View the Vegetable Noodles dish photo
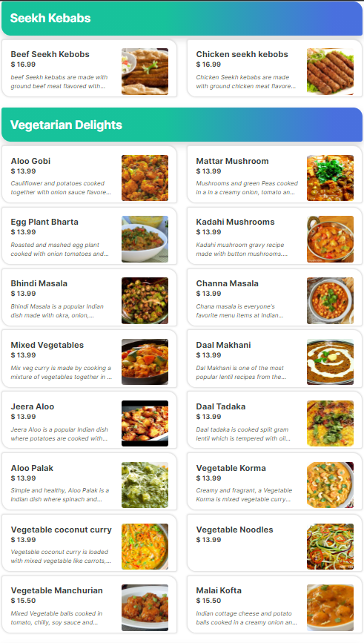 330,547
